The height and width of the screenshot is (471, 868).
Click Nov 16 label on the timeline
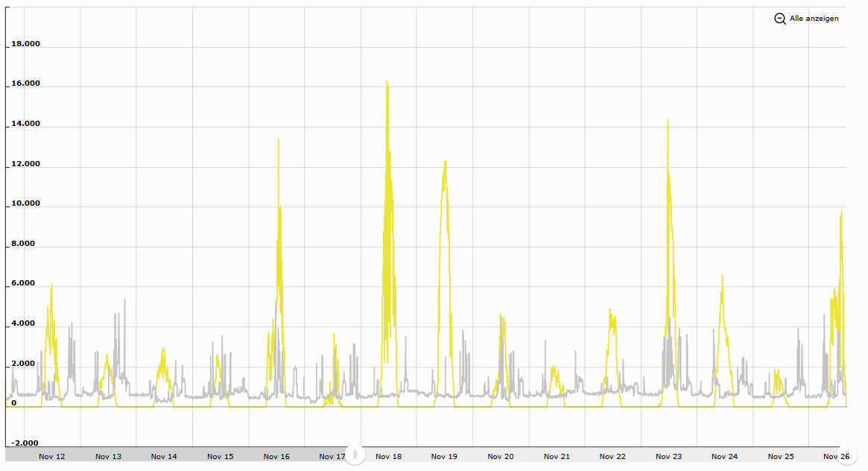[x=276, y=457]
